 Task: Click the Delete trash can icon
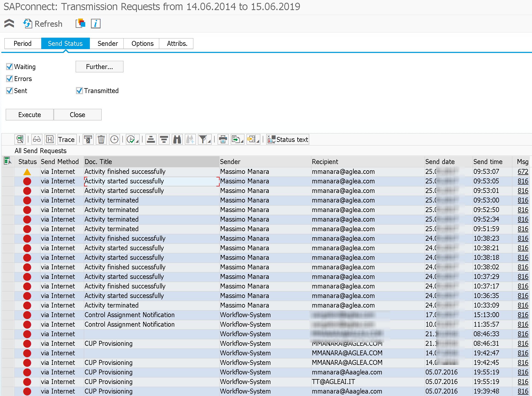click(101, 139)
